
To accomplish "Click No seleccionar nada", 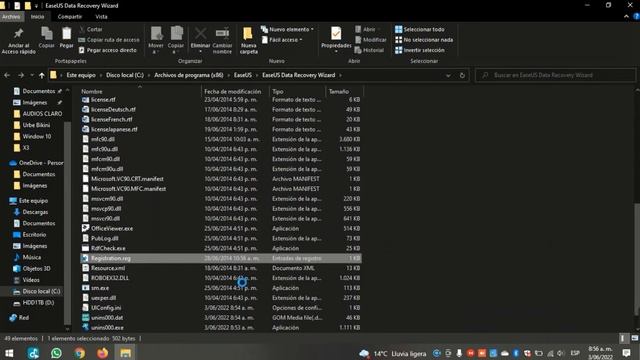I will 424,40.
